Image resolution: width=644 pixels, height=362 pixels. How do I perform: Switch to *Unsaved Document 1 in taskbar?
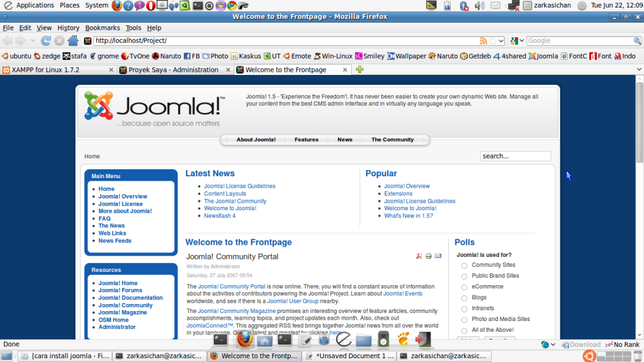coord(350,356)
